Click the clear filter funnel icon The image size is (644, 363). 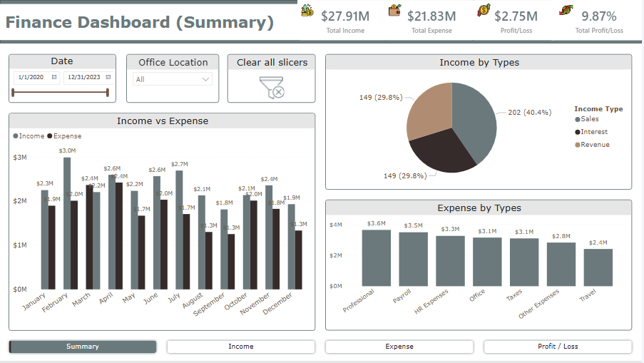point(272,87)
